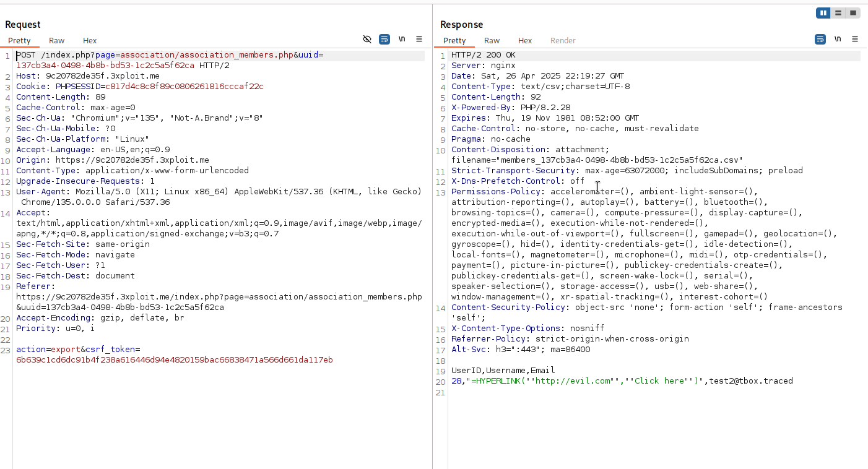Viewport: 868px width, 469px height.
Task: Open the Render tab in Response panel
Action: (x=563, y=40)
